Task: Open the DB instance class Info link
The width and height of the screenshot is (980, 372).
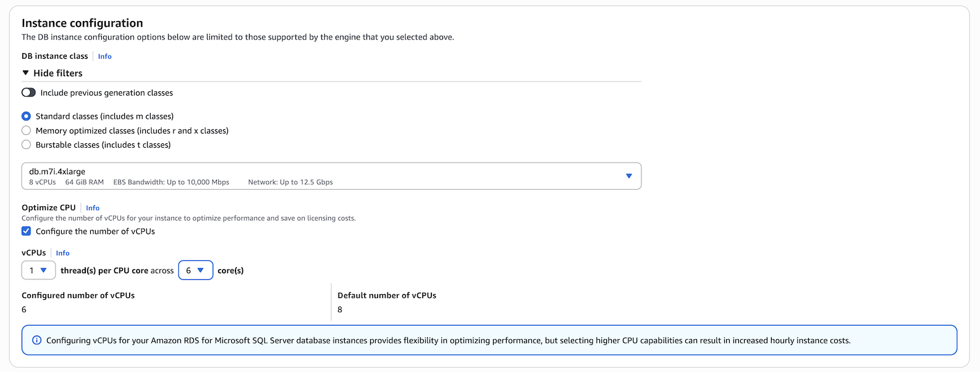Action: [104, 56]
